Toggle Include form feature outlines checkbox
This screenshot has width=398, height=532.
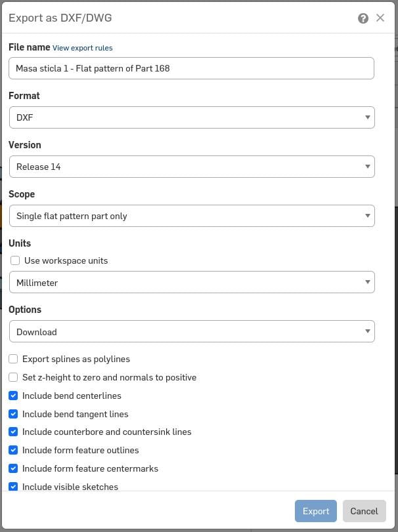(13, 450)
